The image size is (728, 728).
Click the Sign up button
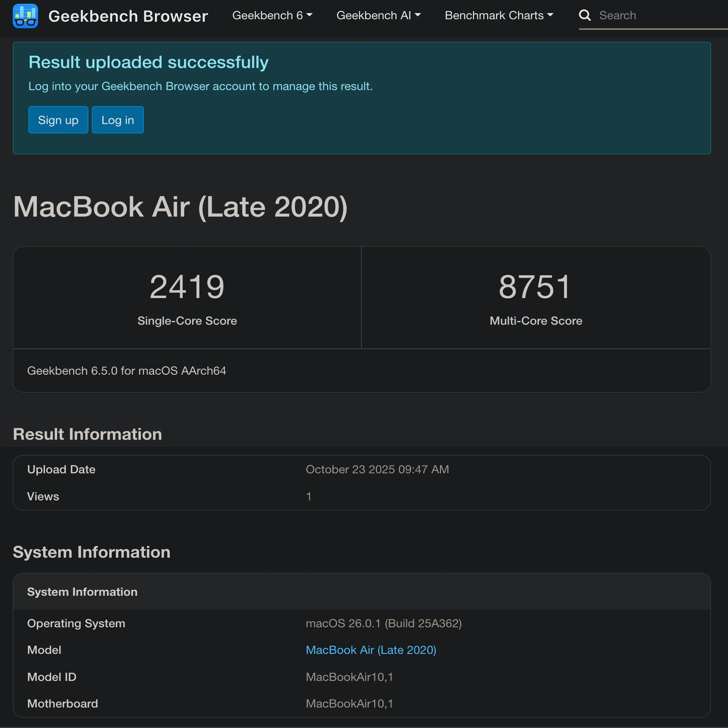(58, 120)
